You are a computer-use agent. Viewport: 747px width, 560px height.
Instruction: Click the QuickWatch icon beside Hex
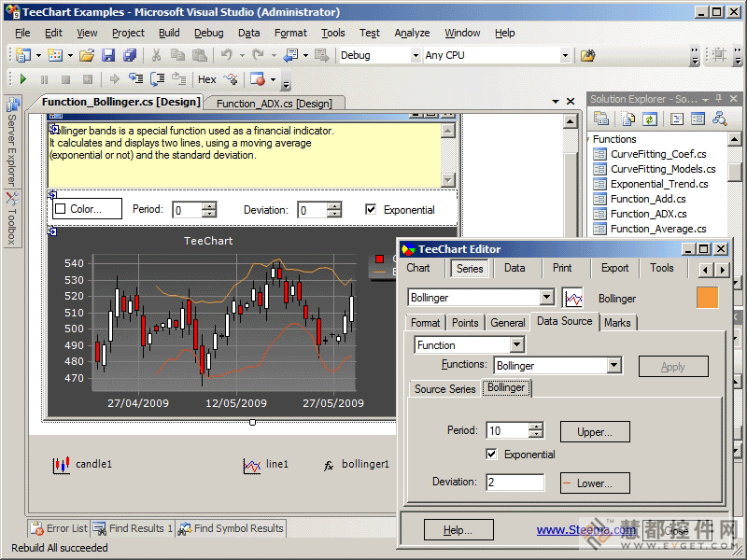click(231, 79)
